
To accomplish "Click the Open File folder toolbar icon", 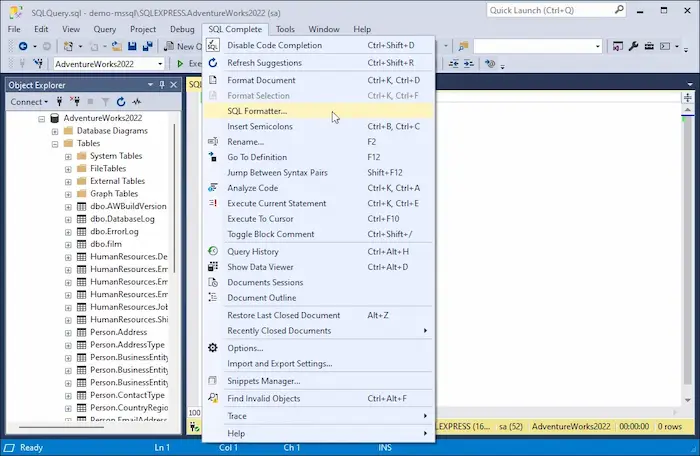I will (x=117, y=46).
